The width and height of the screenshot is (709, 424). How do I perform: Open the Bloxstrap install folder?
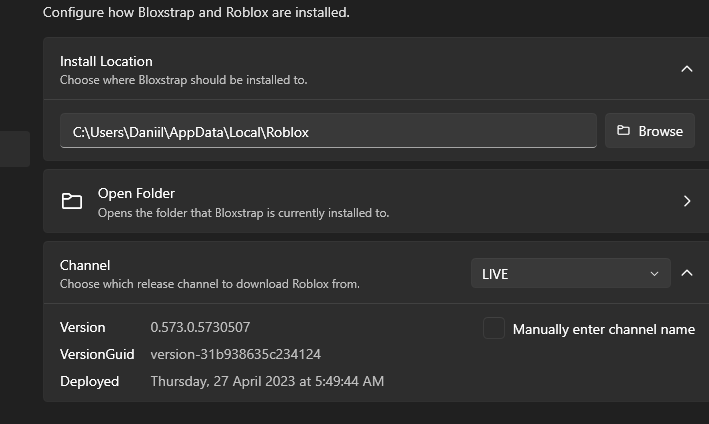point(376,201)
